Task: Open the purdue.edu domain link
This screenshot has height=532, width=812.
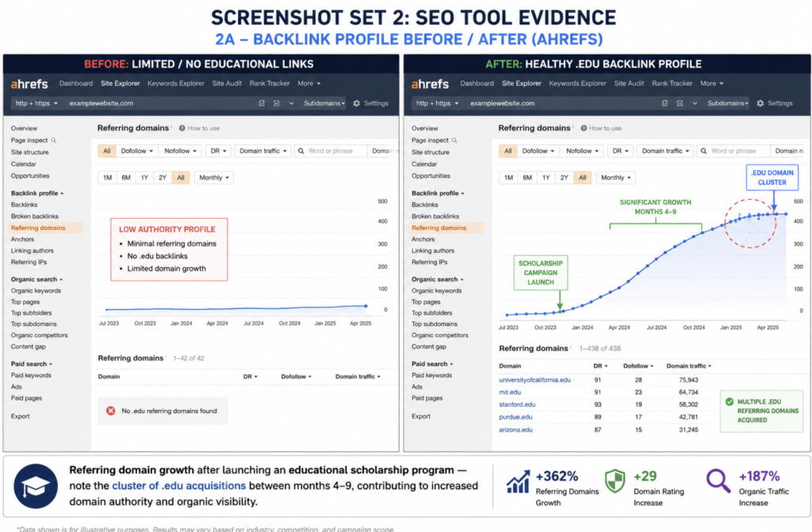Action: click(515, 417)
